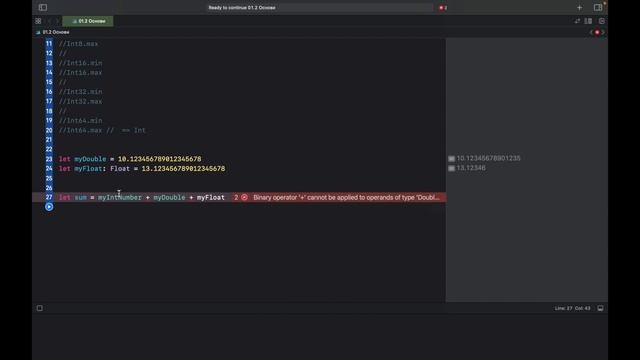This screenshot has width=640, height=360.
Task: Click line number 24 in the gutter
Action: (x=49, y=169)
